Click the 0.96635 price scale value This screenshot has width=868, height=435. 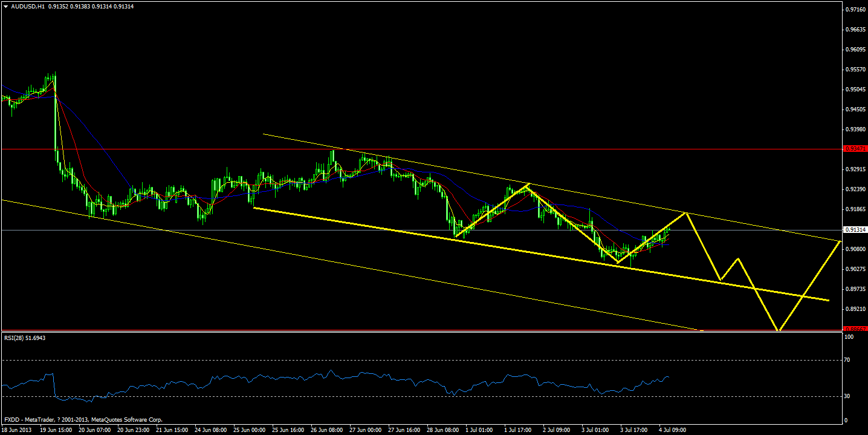pos(855,30)
